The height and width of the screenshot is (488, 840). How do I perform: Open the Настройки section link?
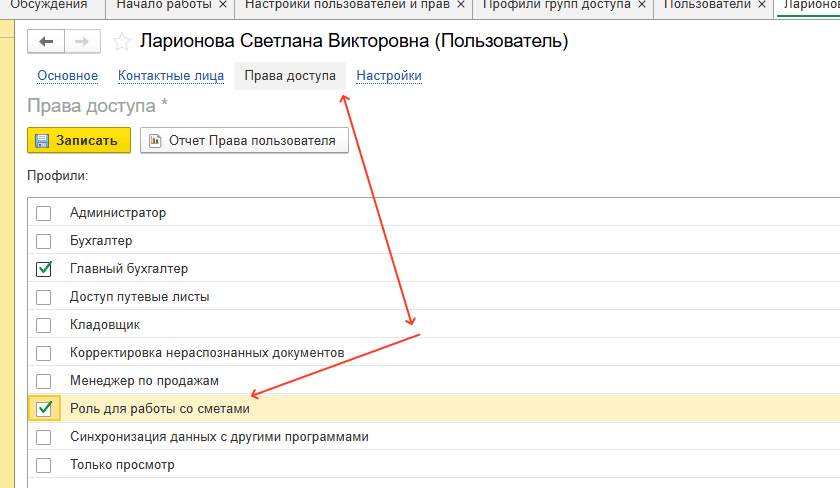(389, 76)
